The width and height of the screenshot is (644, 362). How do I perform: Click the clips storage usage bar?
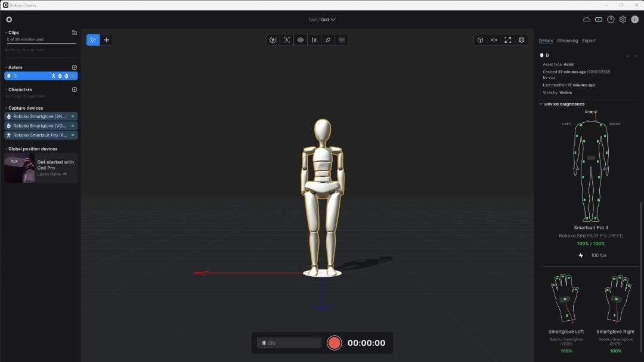pyautogui.click(x=42, y=43)
